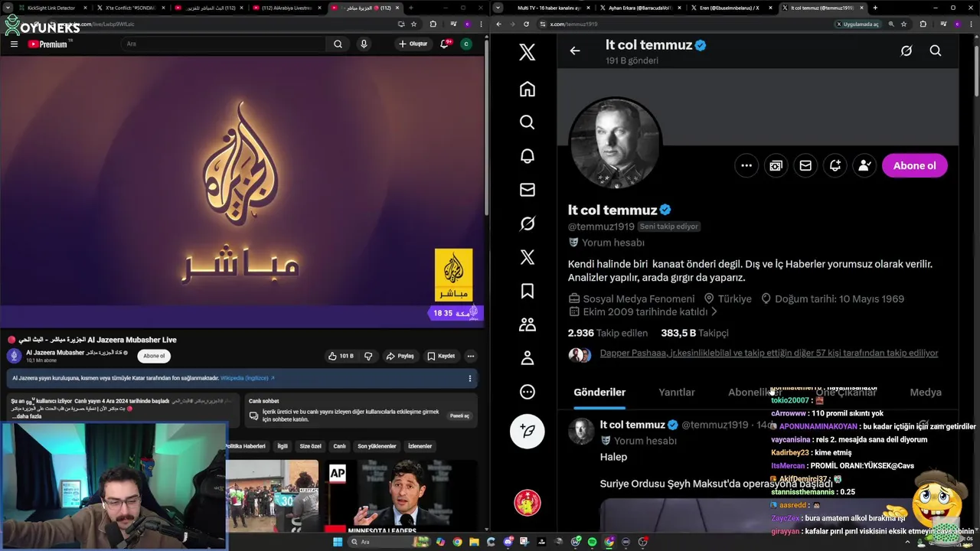The height and width of the screenshot is (551, 980).
Task: Bookmark X page with star icon
Action: (x=903, y=24)
